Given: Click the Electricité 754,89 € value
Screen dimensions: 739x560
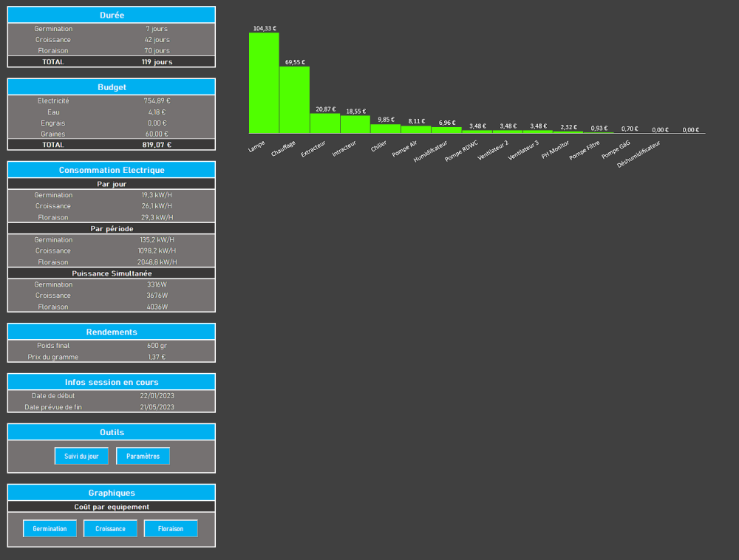Looking at the screenshot, I should coord(157,100).
